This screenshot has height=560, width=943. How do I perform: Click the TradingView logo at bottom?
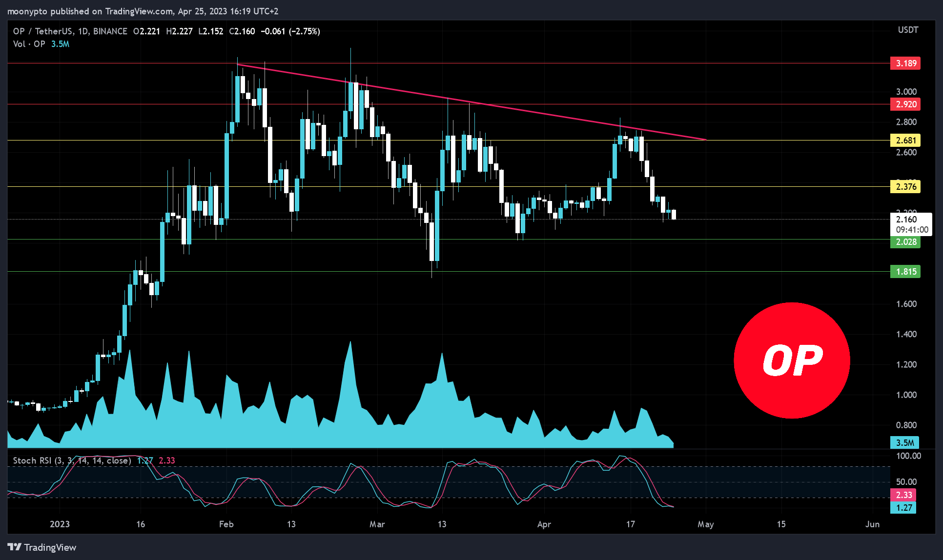point(42,547)
